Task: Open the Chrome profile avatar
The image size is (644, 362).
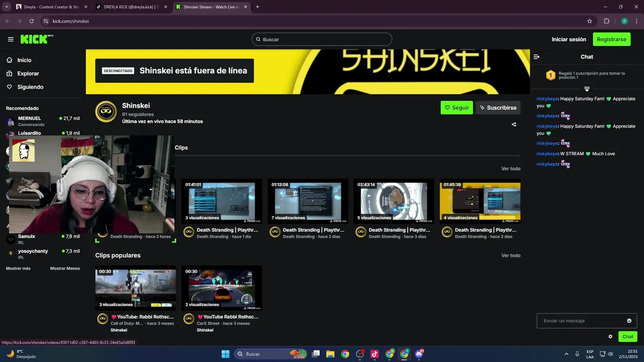Action: 624,21
